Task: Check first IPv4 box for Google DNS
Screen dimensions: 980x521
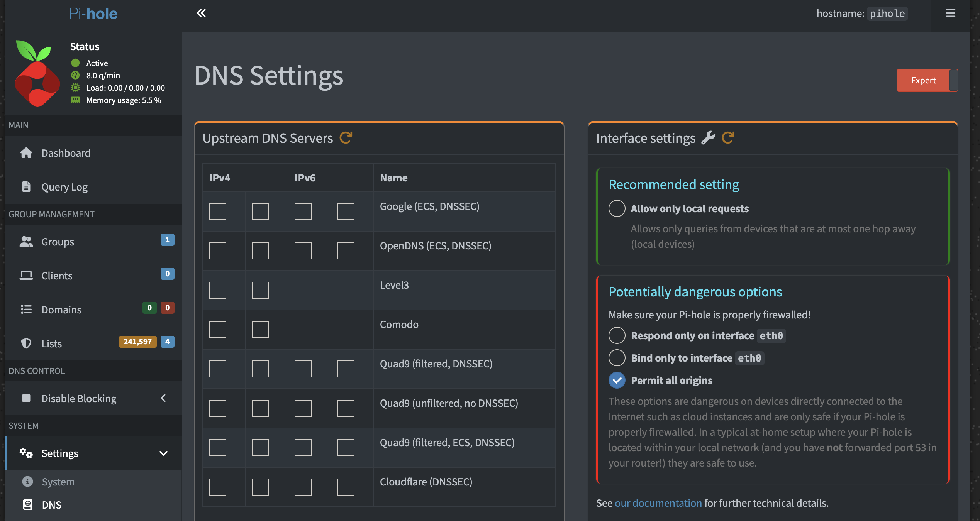Action: tap(218, 211)
